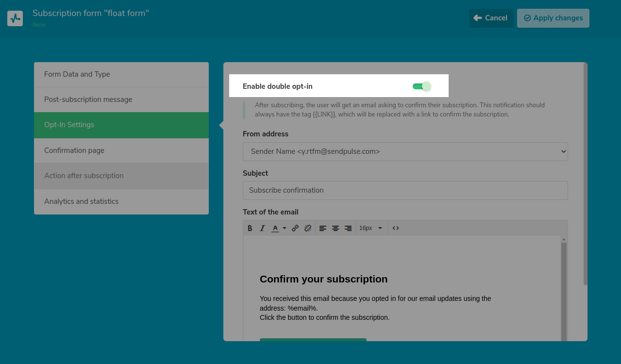This screenshot has width=621, height=364.
Task: Center align the email text
Action: [336, 228]
